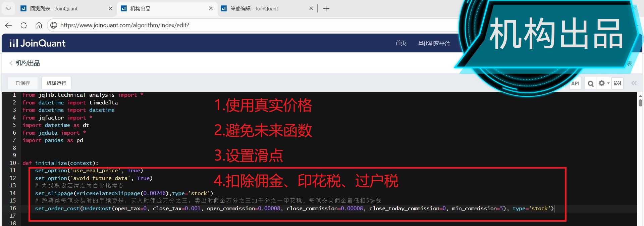Open a new browser tab

326,9
